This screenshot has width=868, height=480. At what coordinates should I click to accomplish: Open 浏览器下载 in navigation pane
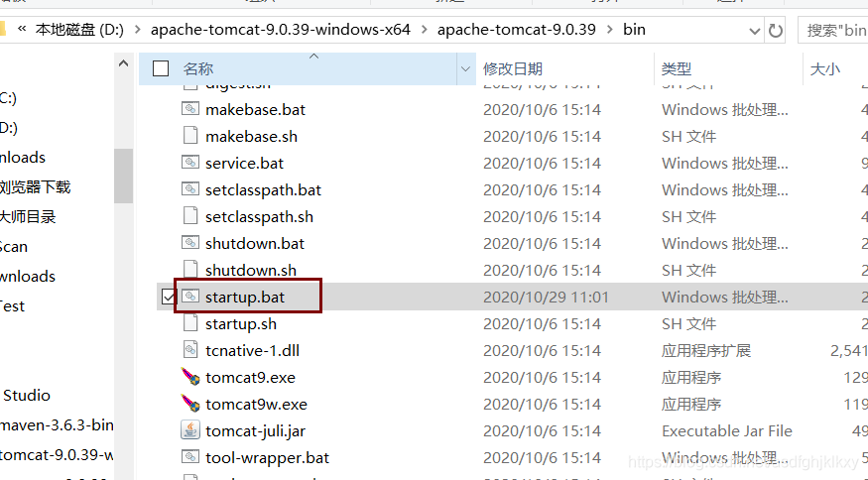click(x=36, y=187)
